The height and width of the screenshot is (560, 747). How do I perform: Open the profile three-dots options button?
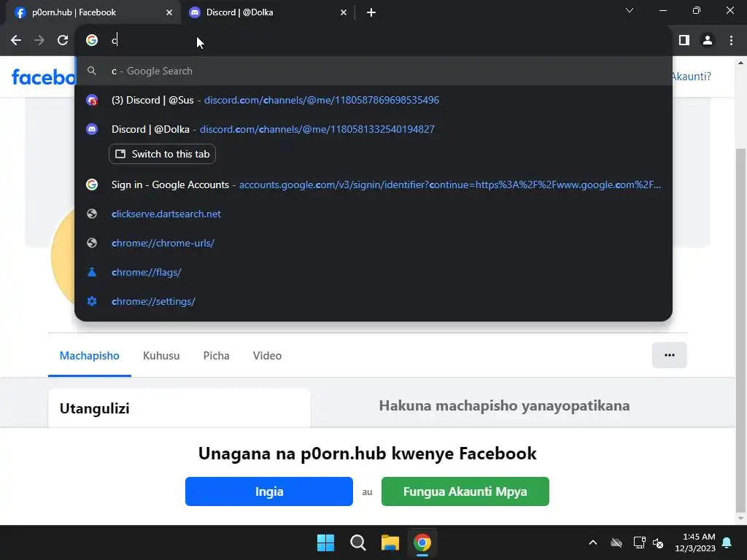pos(670,355)
